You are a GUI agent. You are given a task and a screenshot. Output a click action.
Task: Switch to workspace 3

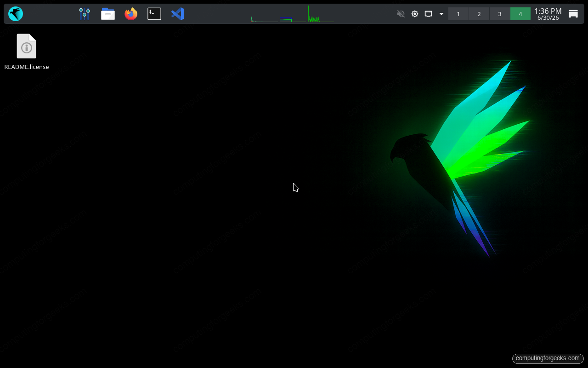[500, 14]
